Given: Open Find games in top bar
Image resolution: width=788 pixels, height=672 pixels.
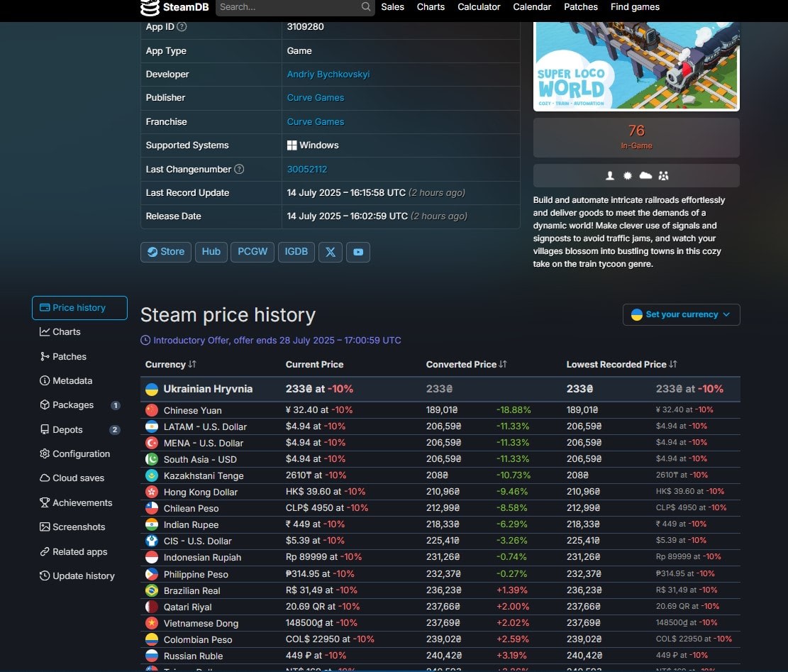Looking at the screenshot, I should pyautogui.click(x=635, y=7).
